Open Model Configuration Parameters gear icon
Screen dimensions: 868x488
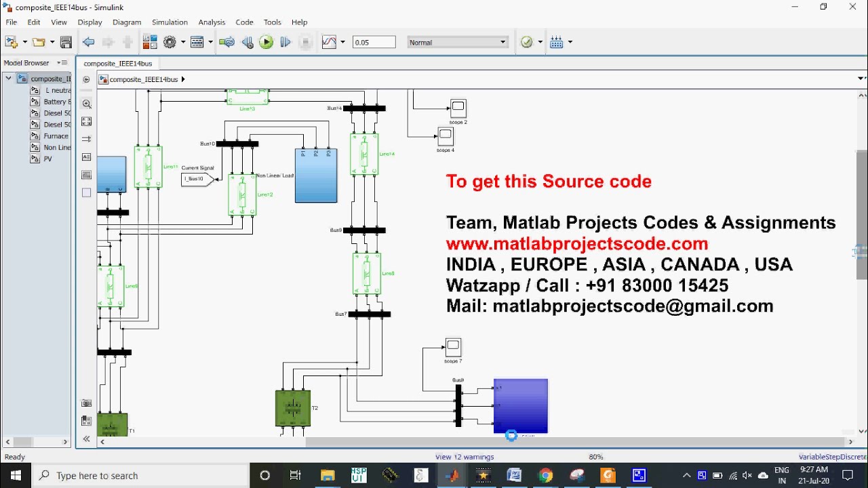pyautogui.click(x=170, y=42)
